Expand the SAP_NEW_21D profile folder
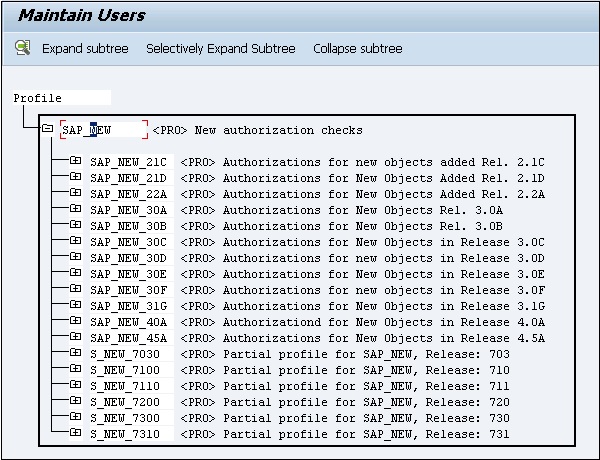Viewport: 600px width, 460px height. click(x=76, y=177)
